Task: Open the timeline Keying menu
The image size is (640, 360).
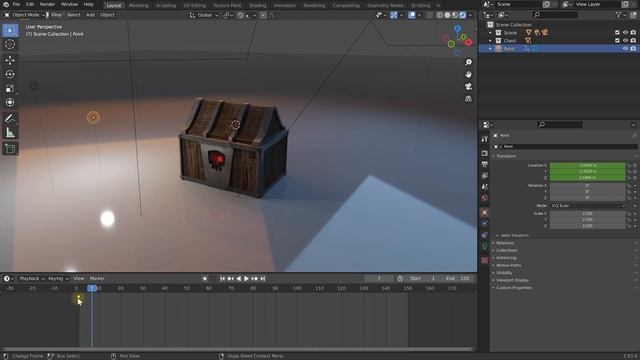Action: tap(58, 278)
